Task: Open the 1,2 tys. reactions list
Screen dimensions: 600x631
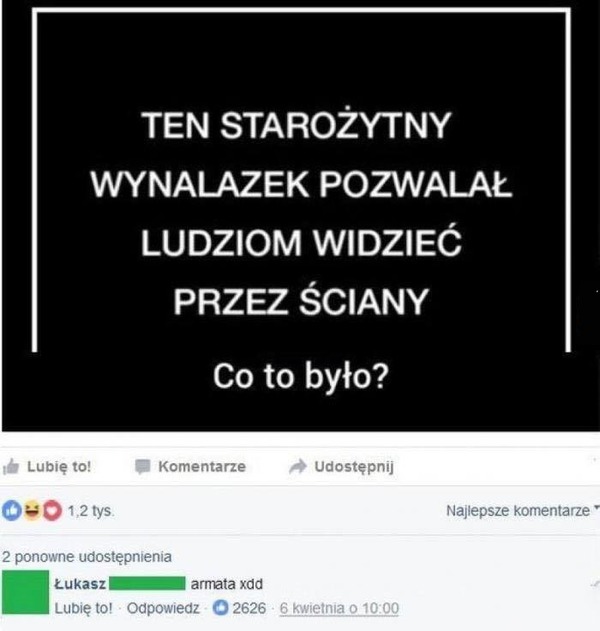Action: point(91,511)
